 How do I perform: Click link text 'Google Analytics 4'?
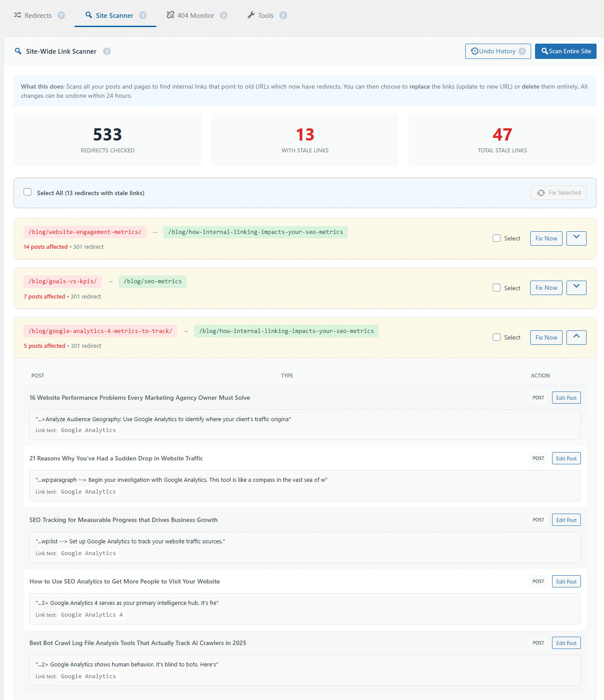[92, 614]
